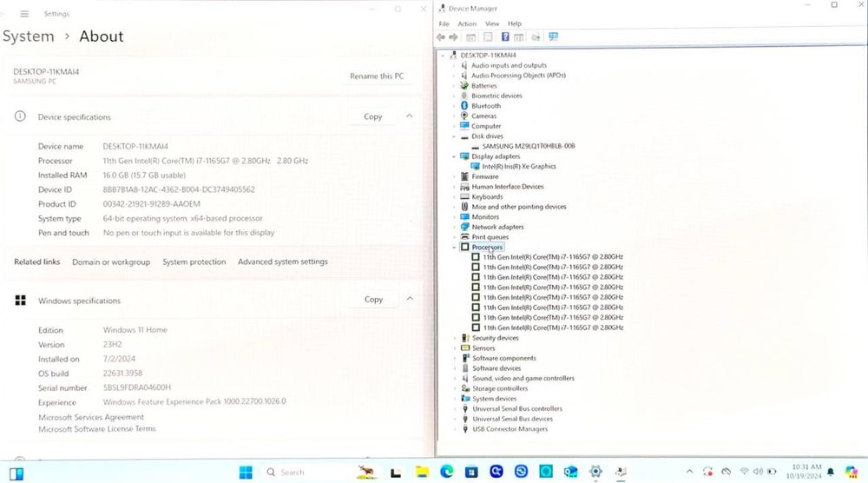Expand the Sound, video and game controllers category

(455, 378)
